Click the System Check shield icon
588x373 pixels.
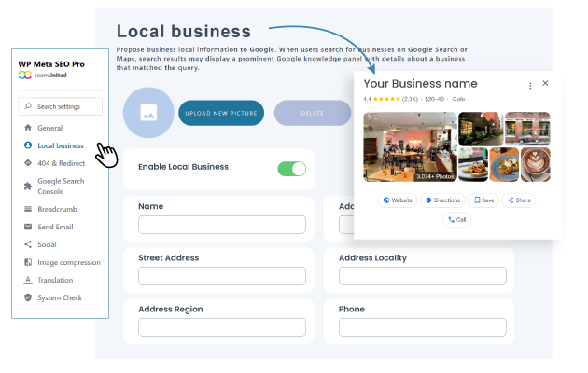pos(28,297)
